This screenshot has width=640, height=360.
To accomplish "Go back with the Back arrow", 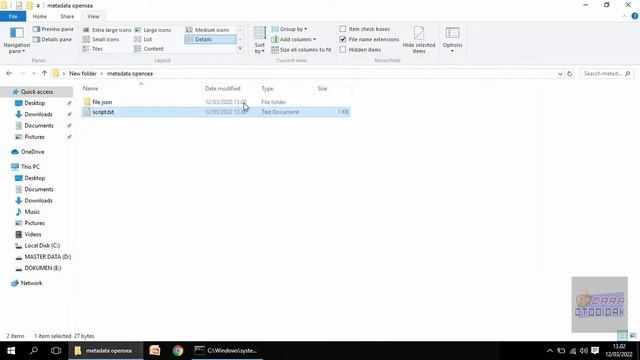I will click(x=9, y=73).
